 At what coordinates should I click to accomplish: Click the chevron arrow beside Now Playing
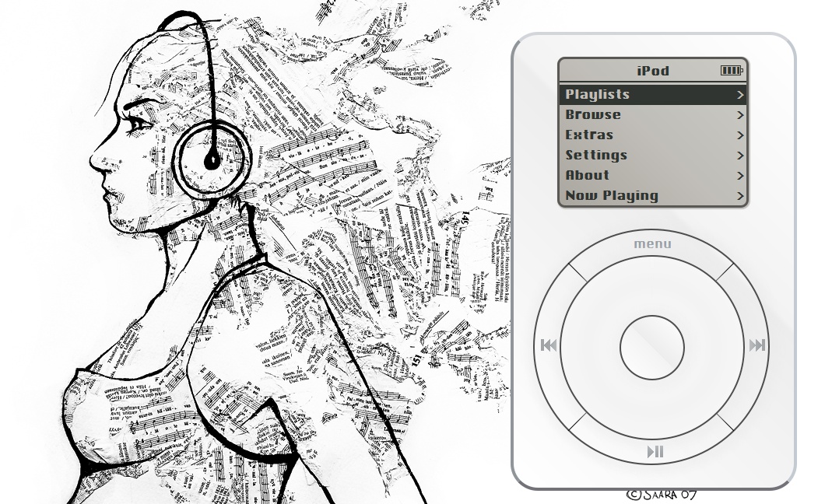[x=740, y=196]
